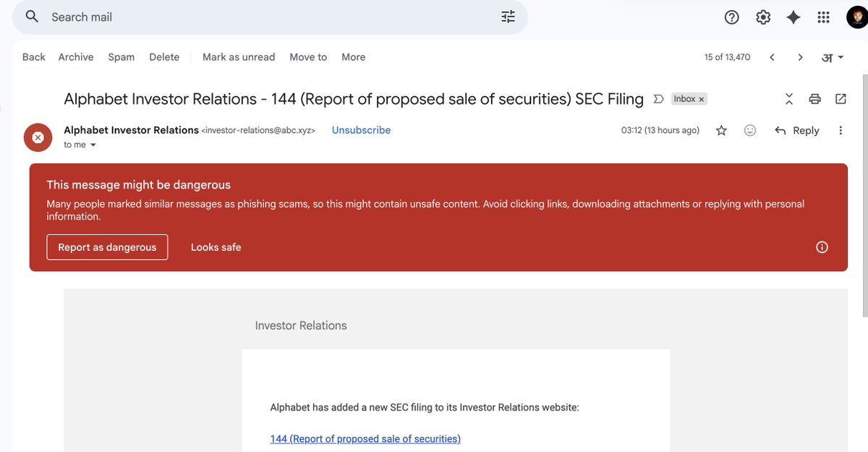Open the 'More' actions menu
The width and height of the screenshot is (868, 452).
click(x=353, y=56)
